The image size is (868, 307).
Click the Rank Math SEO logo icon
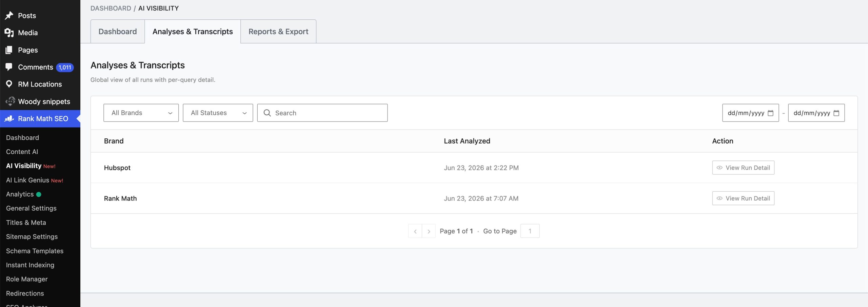tap(9, 119)
